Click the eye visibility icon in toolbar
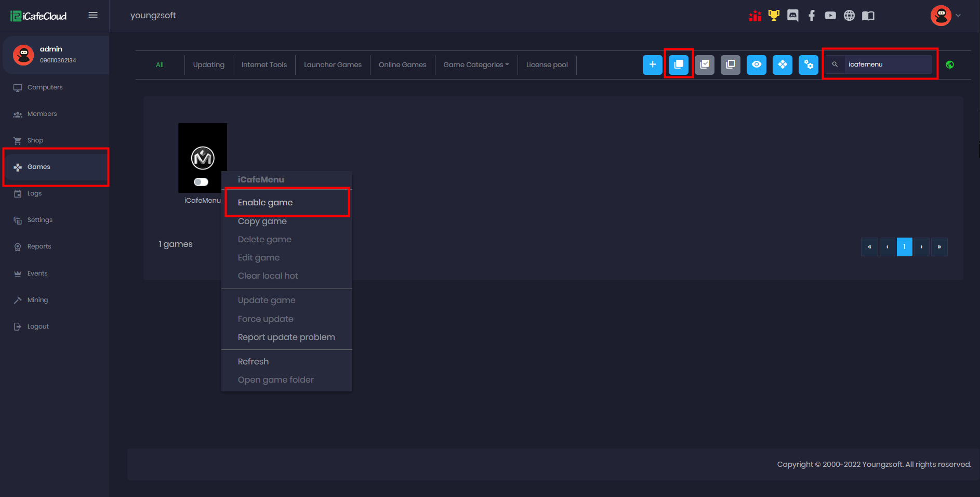Viewport: 980px width, 497px height. tap(756, 65)
